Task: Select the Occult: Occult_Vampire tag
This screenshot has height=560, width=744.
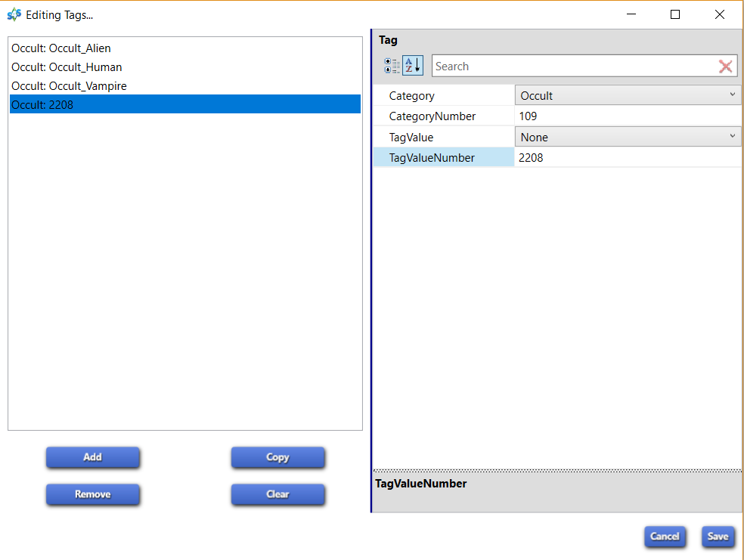Action: pyautogui.click(x=185, y=86)
